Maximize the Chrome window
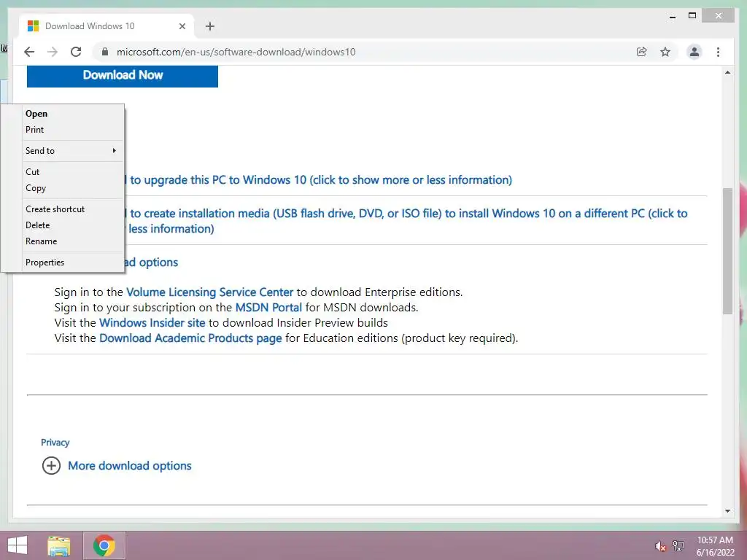The image size is (747, 560). tap(692, 16)
